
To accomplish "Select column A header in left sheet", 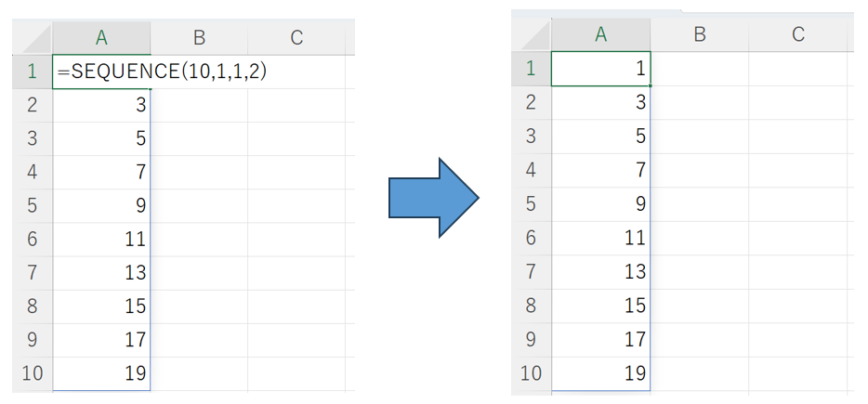I will [101, 38].
